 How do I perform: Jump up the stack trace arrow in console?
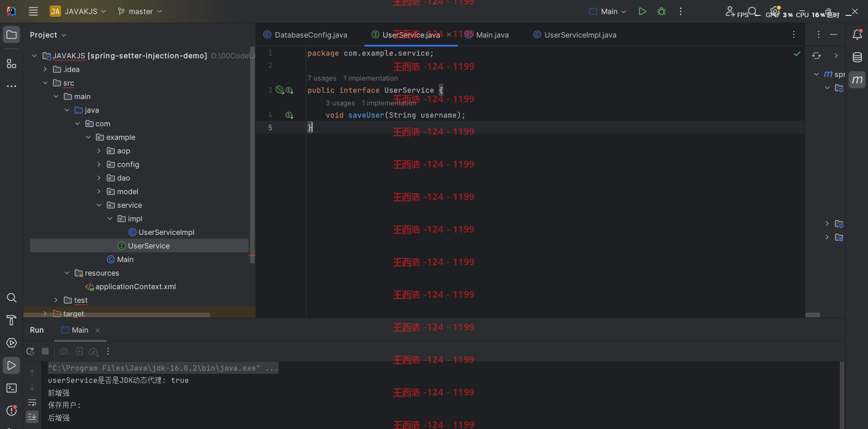pyautogui.click(x=32, y=373)
